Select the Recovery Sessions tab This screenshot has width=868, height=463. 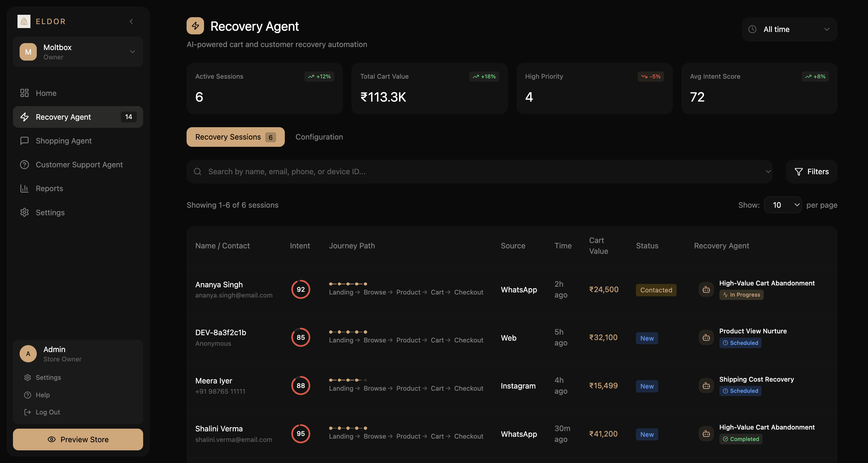point(235,137)
